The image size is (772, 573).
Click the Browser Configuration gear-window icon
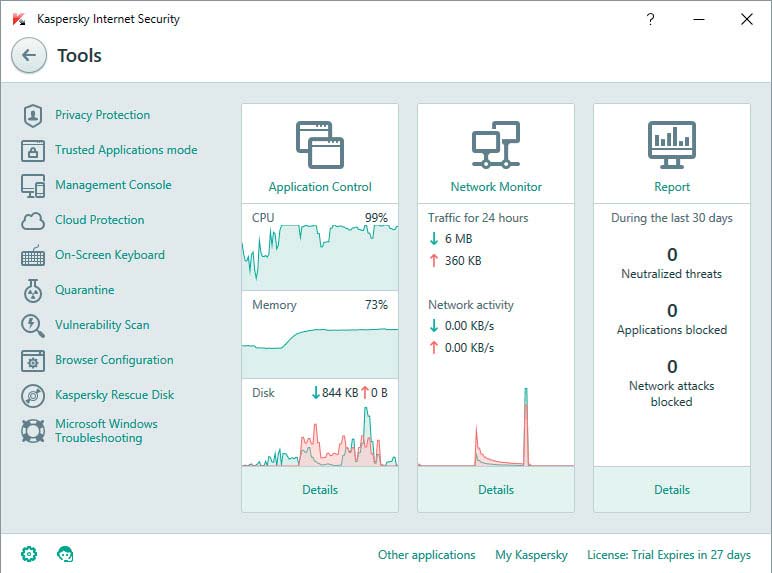(x=32, y=361)
